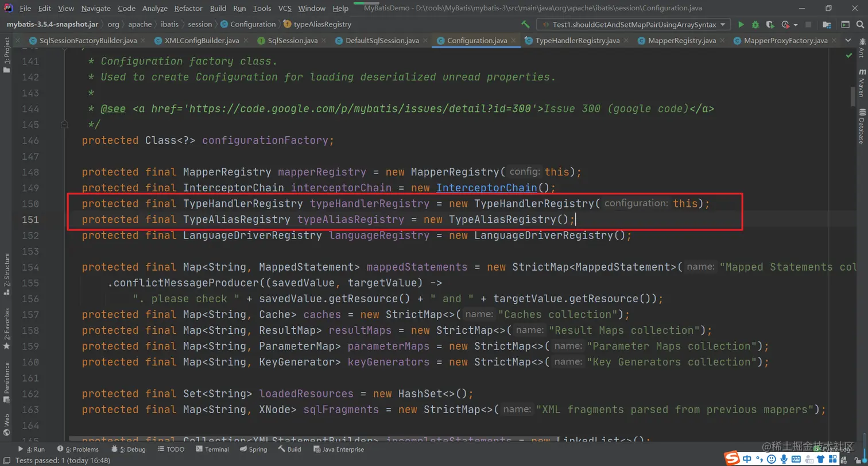Click the Build Project hammer icon

525,25
